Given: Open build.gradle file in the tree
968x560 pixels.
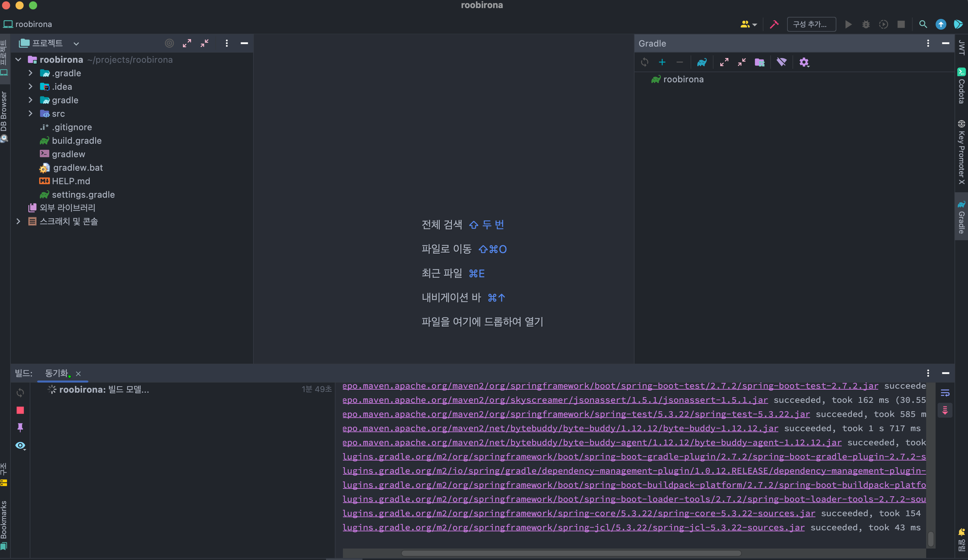Looking at the screenshot, I should tap(76, 140).
